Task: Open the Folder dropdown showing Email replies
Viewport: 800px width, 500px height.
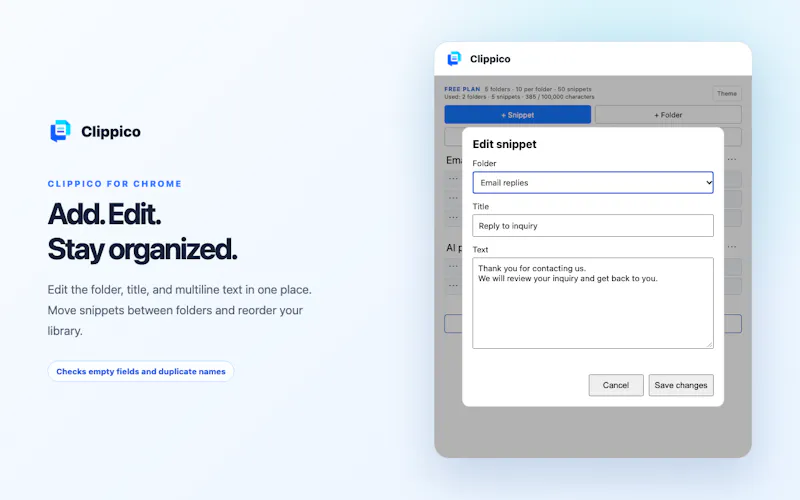Action: point(593,183)
